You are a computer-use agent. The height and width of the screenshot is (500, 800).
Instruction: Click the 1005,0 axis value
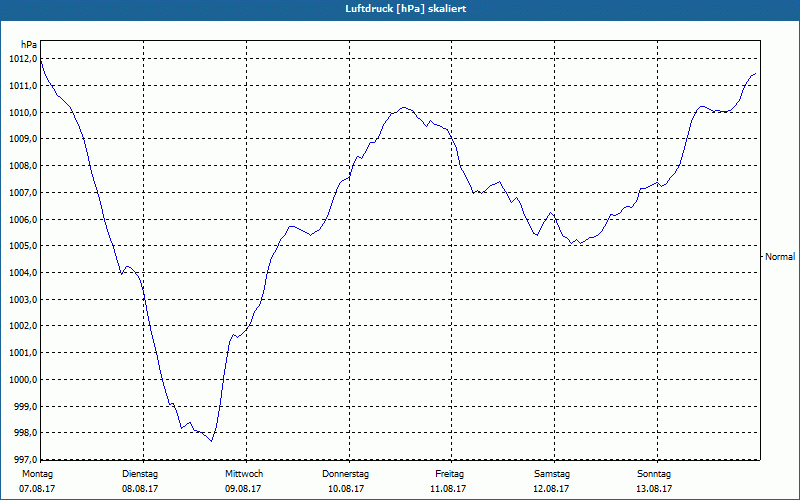click(23, 246)
